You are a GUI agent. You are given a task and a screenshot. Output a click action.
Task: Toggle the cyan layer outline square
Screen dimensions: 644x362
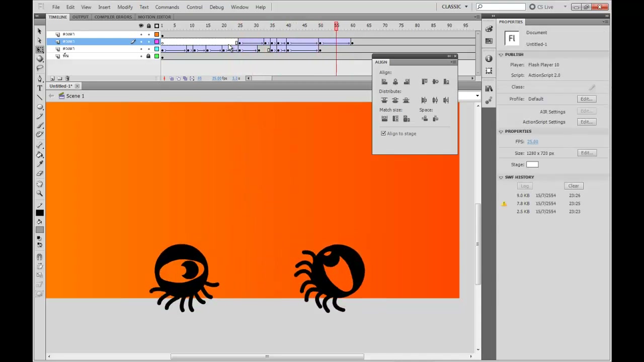[156, 49]
